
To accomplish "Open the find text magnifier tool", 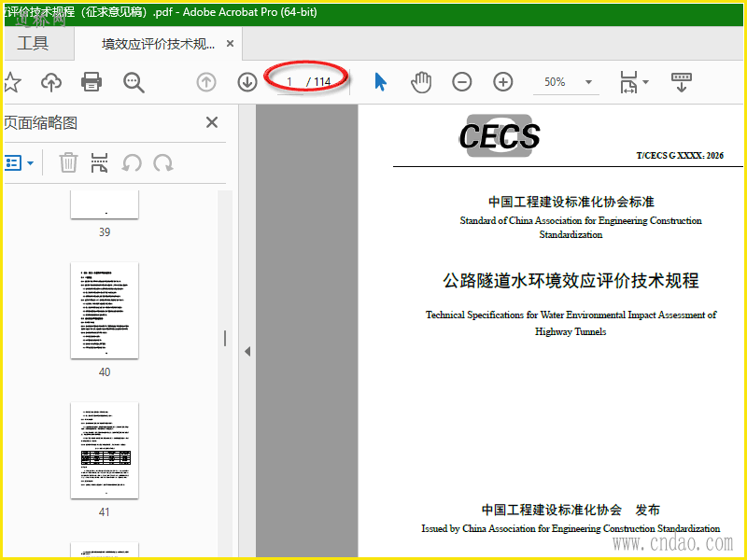I will coord(134,82).
